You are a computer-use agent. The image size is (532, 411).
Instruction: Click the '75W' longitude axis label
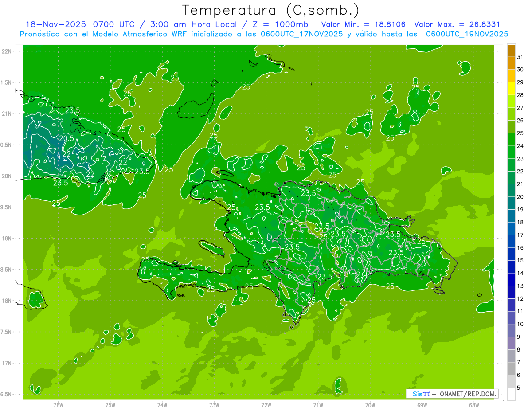pyautogui.click(x=110, y=405)
